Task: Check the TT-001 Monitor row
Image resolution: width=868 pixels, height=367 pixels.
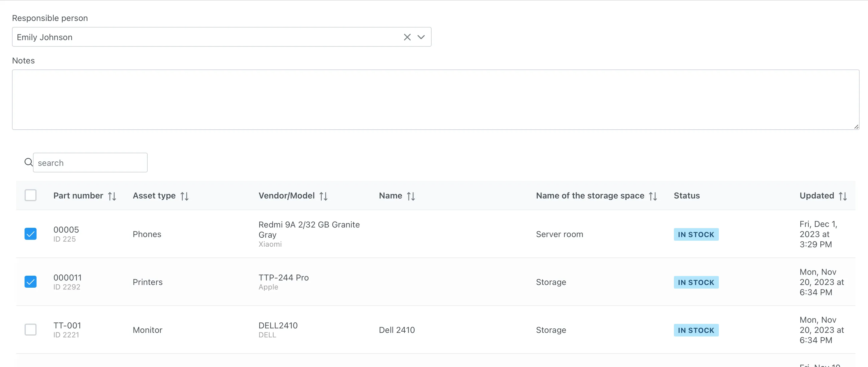Action: [x=30, y=330]
